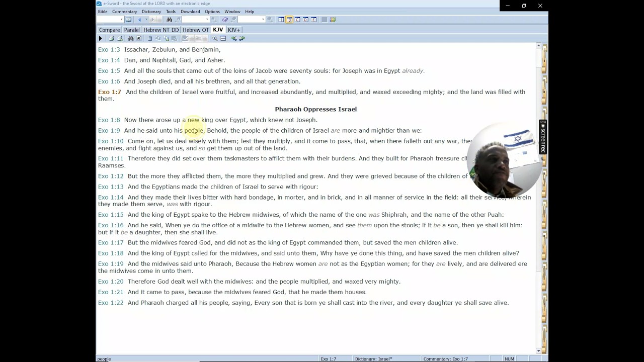This screenshot has width=644, height=362.
Task: Click the Exo 1:3 verse reference
Action: pos(109,49)
